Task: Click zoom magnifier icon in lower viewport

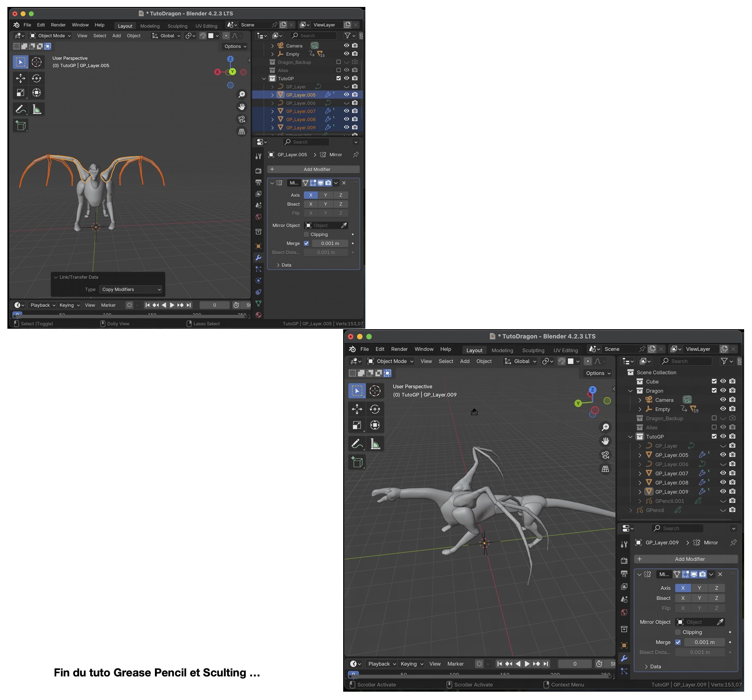Action: (x=605, y=427)
